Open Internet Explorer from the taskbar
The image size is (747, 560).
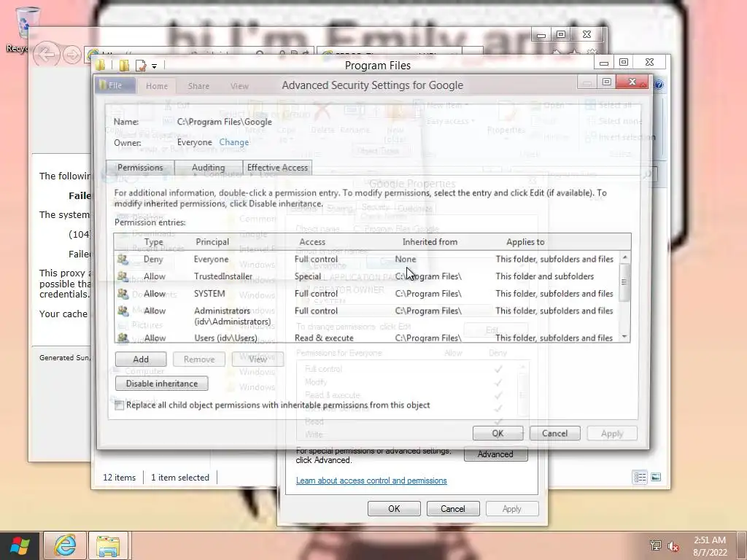tap(65, 545)
